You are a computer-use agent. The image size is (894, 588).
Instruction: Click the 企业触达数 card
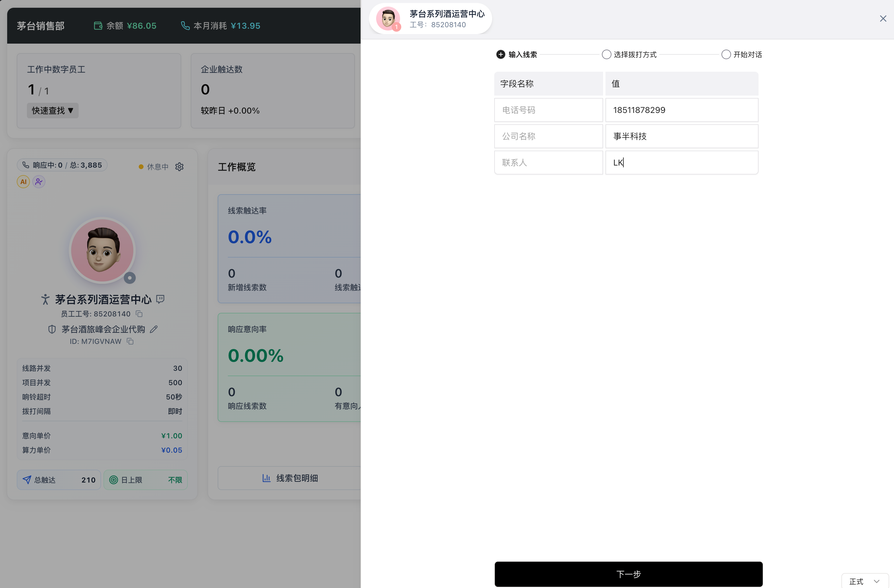click(x=273, y=91)
